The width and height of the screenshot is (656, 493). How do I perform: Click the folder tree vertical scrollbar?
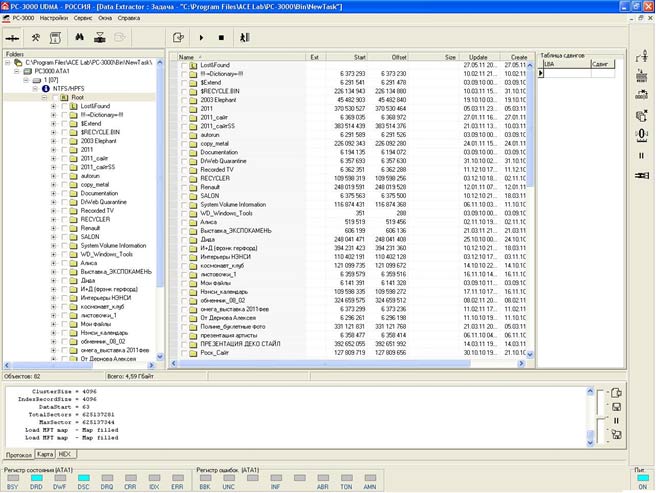160,209
